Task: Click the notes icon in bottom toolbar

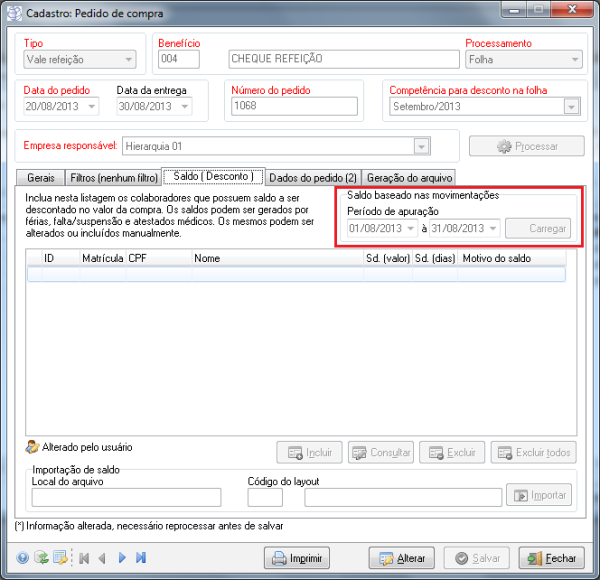Action: tap(60, 558)
